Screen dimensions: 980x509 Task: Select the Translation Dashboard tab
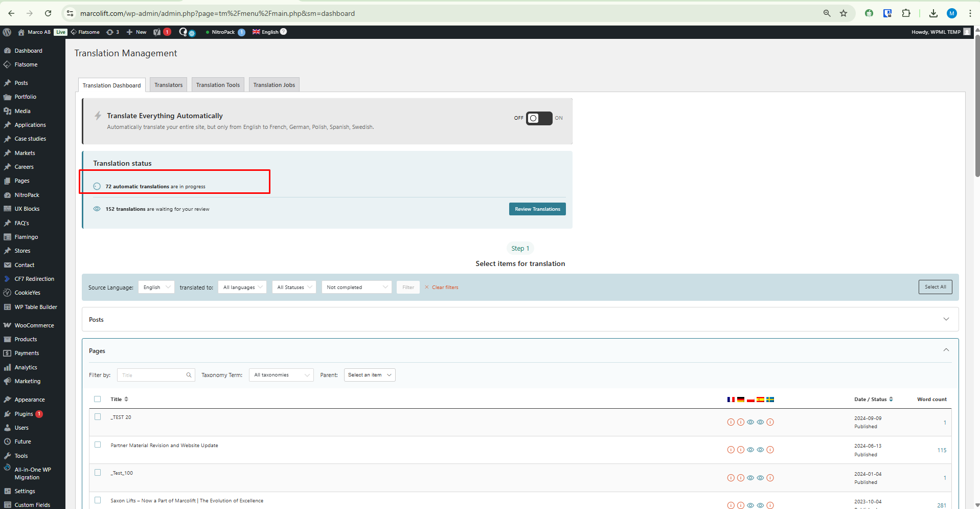click(x=112, y=85)
